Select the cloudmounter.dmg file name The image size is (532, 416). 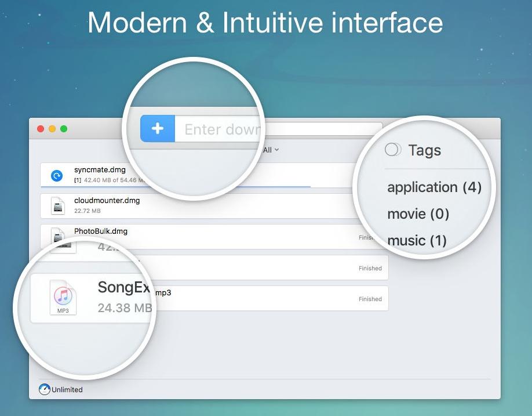click(x=107, y=200)
